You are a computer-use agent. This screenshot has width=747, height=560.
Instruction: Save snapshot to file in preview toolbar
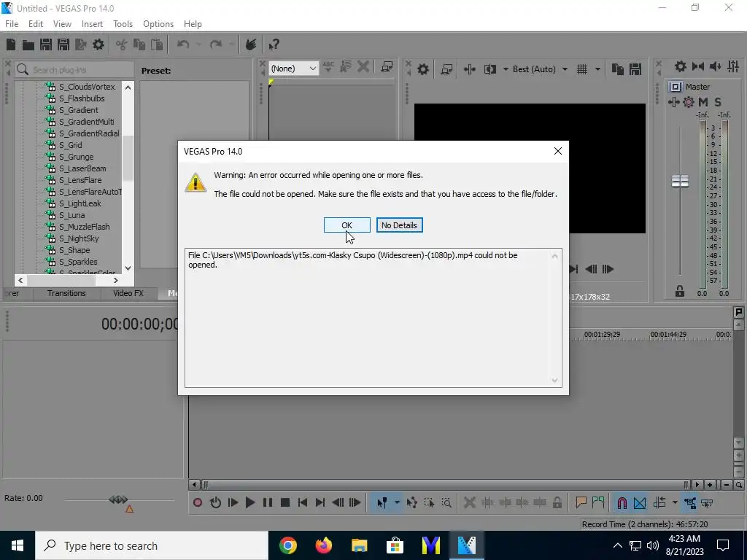click(x=635, y=69)
